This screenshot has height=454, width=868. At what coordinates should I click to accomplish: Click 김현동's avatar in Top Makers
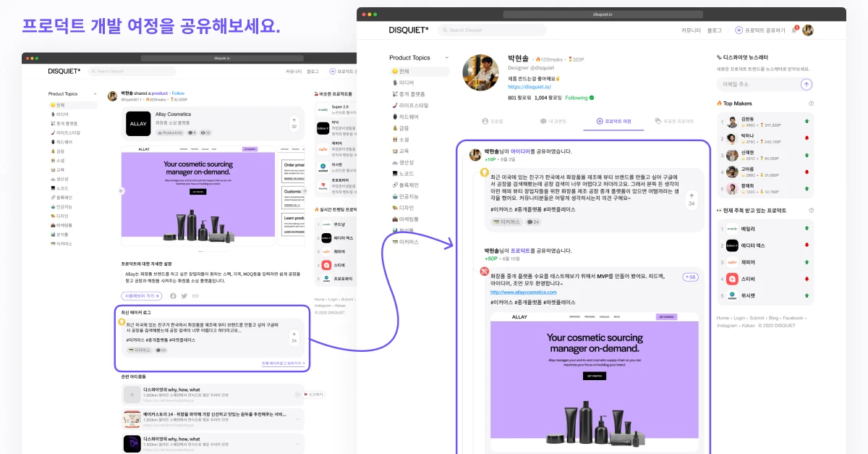click(732, 122)
